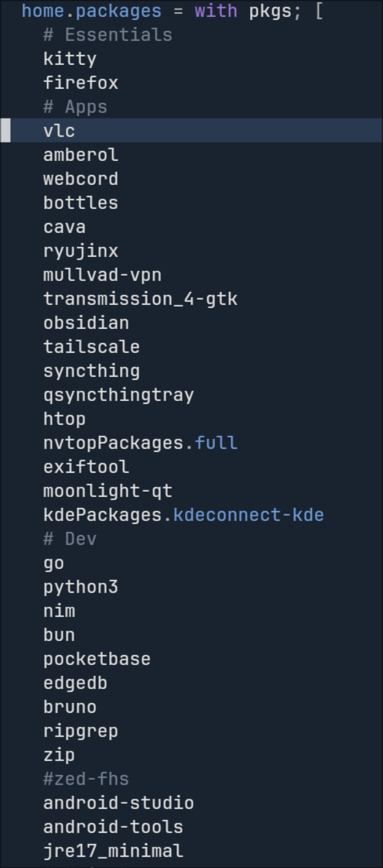The height and width of the screenshot is (868, 383).
Task: Click the '# Essentials' comment
Action: pos(108,35)
